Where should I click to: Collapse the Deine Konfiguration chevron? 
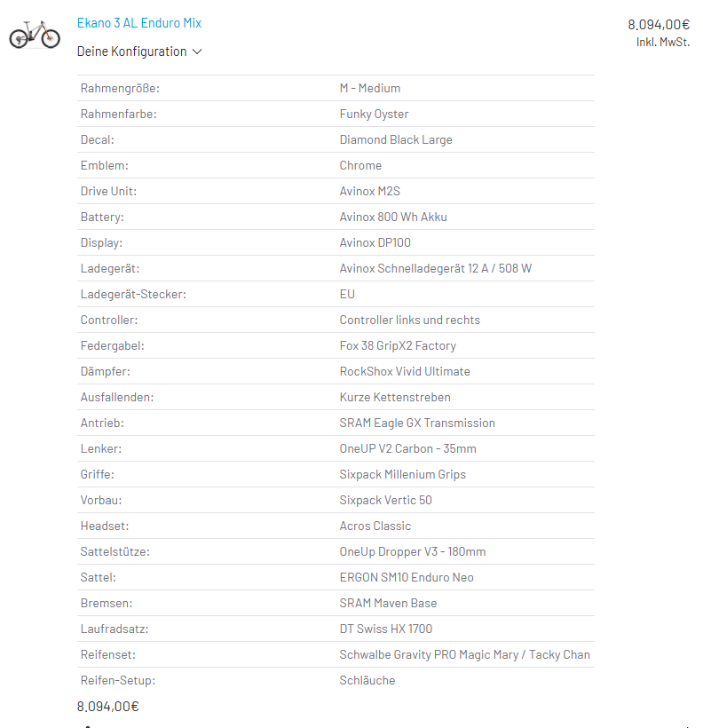(x=197, y=51)
